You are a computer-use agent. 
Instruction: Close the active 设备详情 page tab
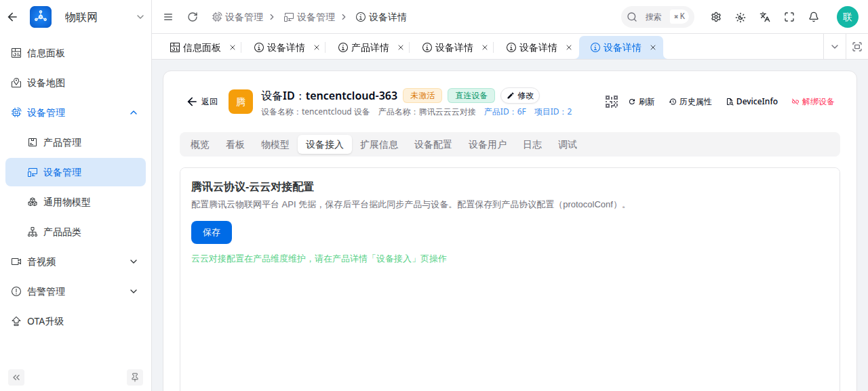click(x=653, y=47)
